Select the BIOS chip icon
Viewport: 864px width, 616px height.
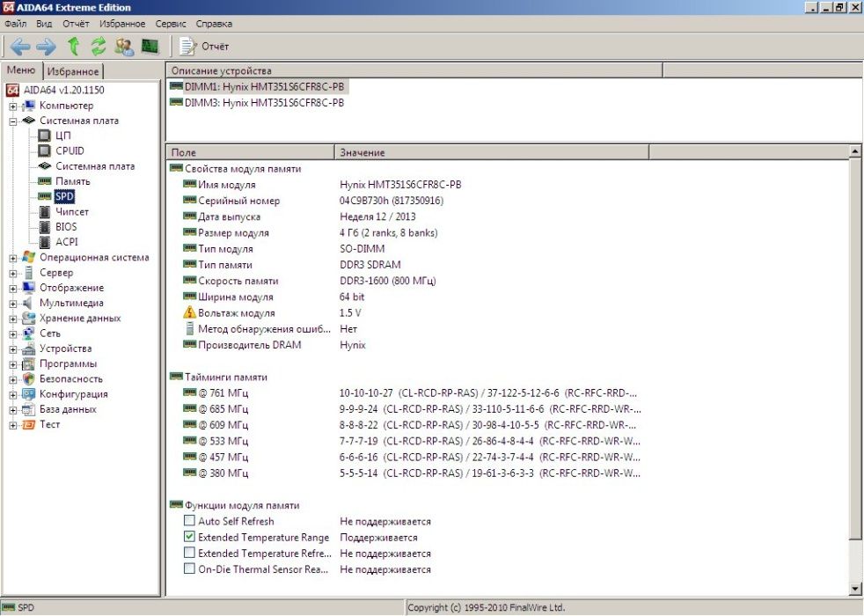[45, 227]
